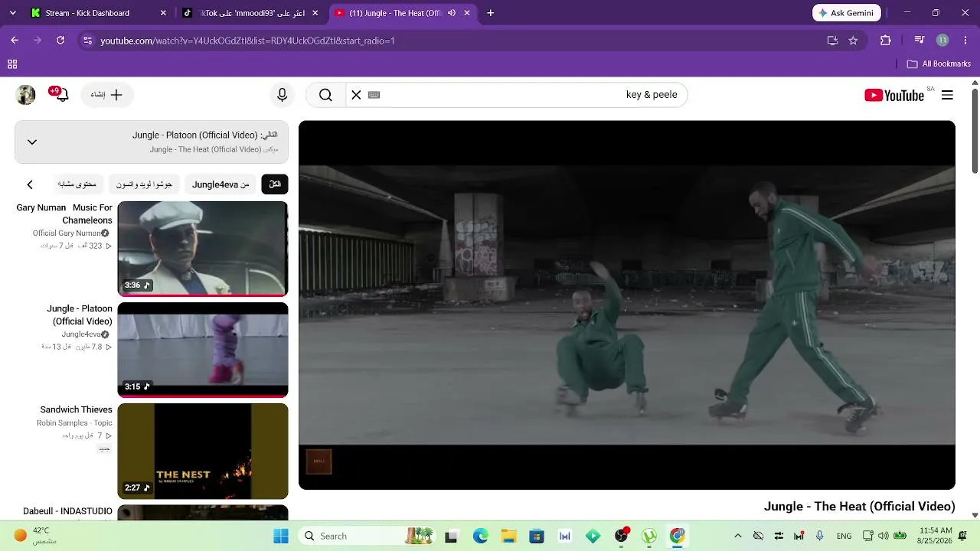Image resolution: width=980 pixels, height=551 pixels.
Task: Click the 'إنشاء' create button
Action: (x=107, y=95)
